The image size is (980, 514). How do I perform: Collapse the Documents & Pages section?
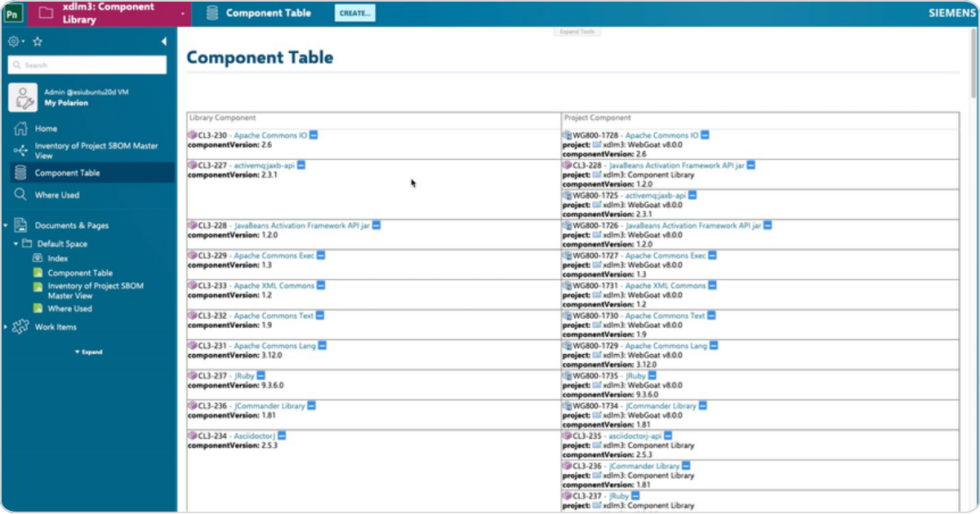click(x=6, y=225)
